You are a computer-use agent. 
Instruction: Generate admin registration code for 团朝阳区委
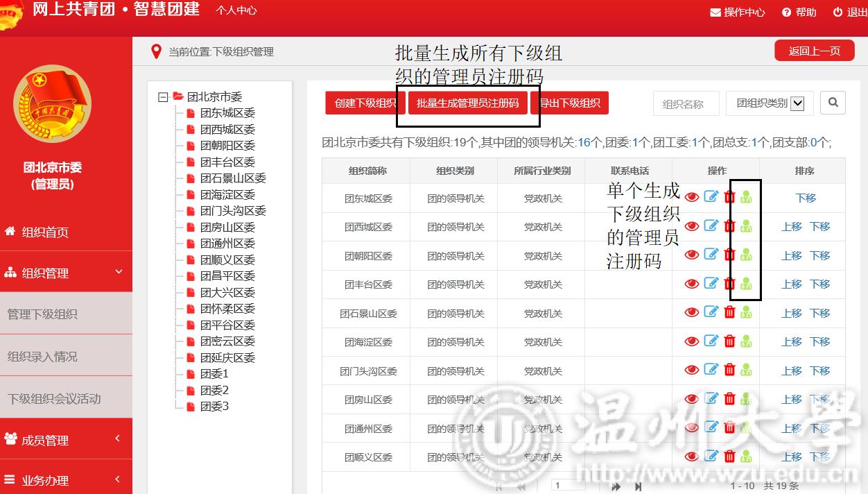[x=746, y=255]
